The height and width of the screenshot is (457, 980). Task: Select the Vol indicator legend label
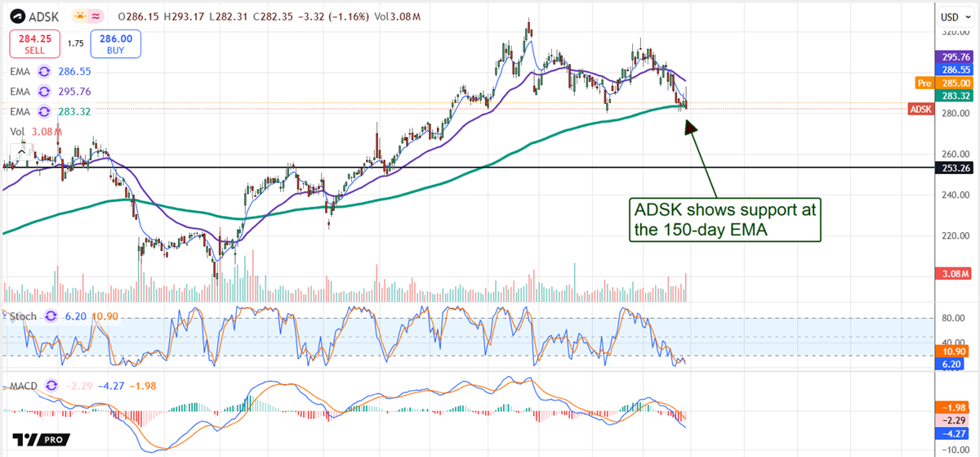pos(17,131)
